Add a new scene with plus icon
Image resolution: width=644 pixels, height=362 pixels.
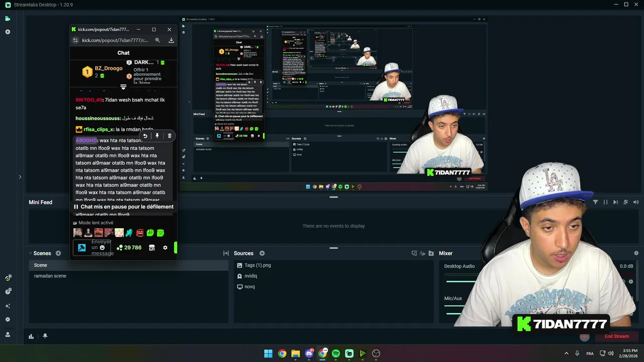pyautogui.click(x=58, y=253)
